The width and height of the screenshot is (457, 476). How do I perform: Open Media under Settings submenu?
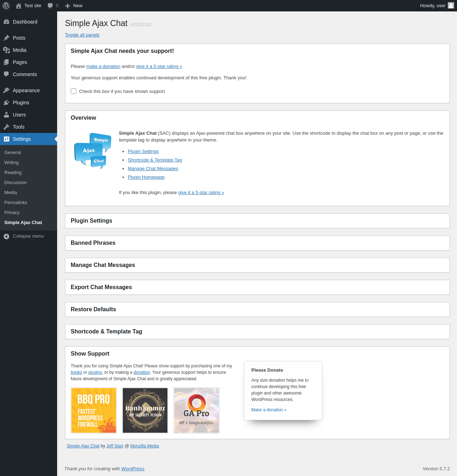pyautogui.click(x=29, y=193)
